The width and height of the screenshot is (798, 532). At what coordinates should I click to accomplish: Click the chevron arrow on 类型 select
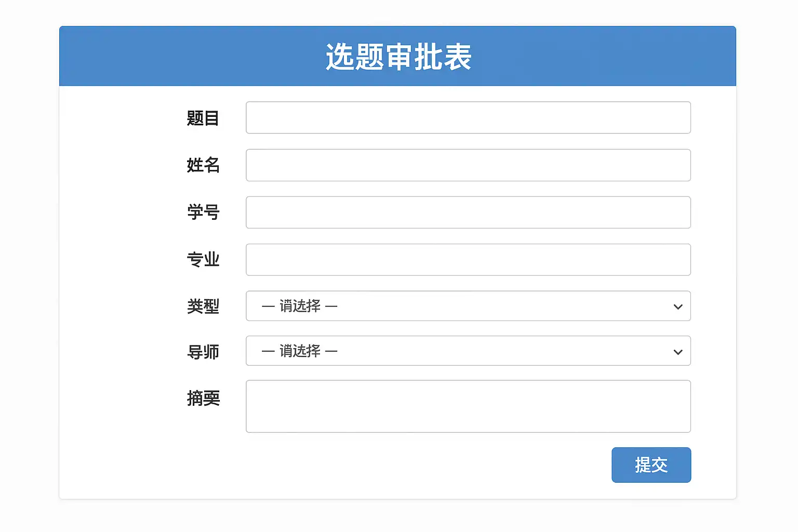tap(677, 307)
